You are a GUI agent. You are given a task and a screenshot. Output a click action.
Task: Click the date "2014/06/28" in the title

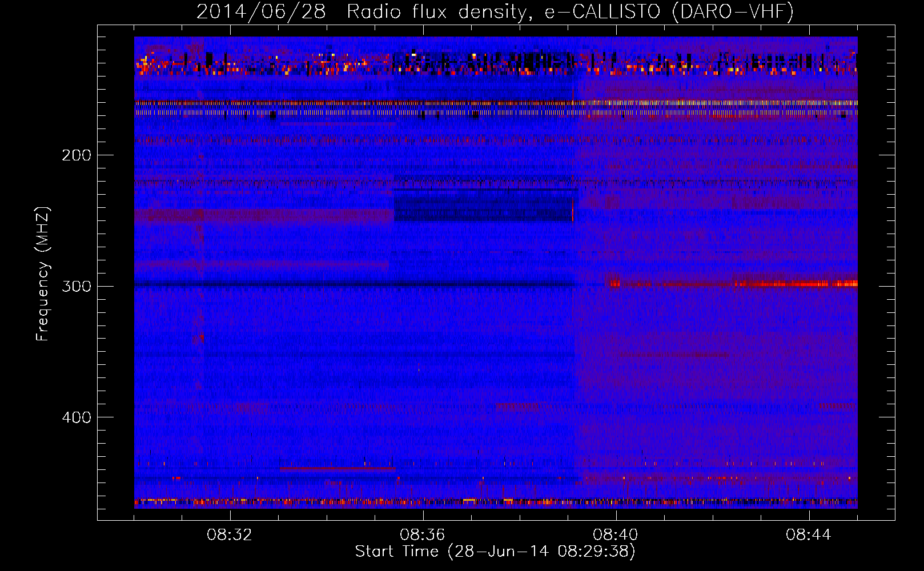[x=261, y=11]
